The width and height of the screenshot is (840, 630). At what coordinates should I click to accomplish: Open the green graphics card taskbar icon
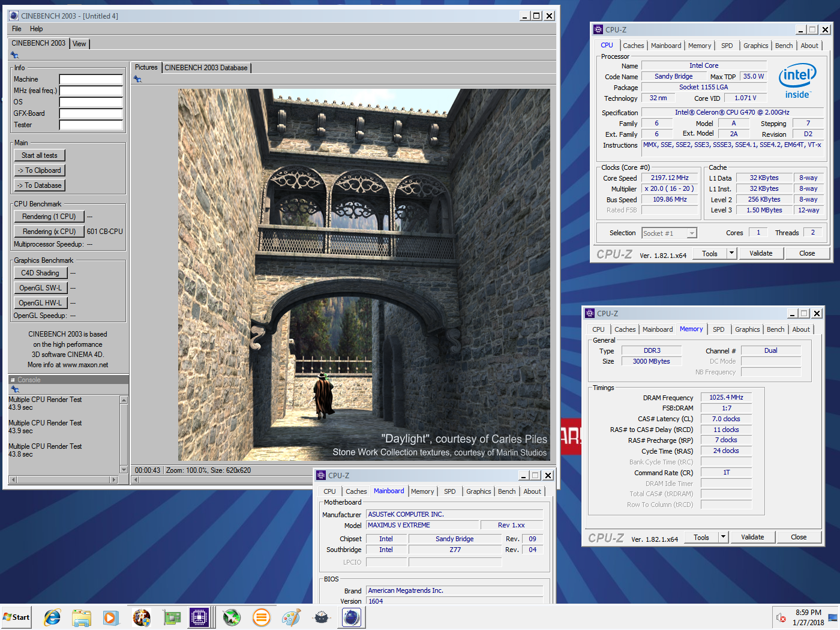pyautogui.click(x=172, y=617)
